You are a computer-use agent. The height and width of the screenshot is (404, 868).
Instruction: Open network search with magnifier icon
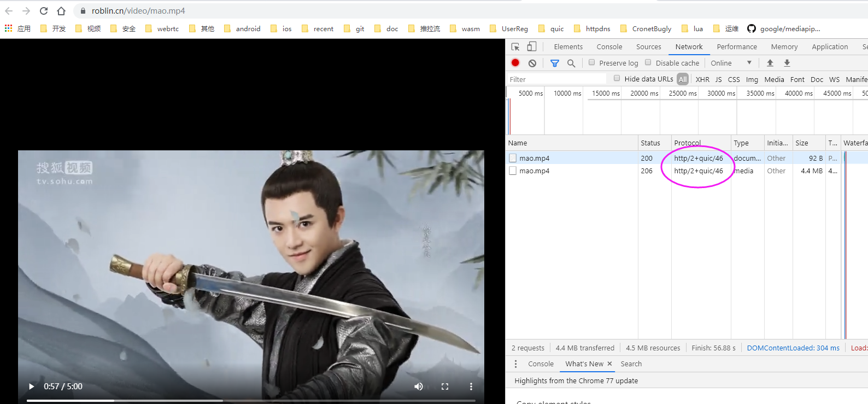571,63
